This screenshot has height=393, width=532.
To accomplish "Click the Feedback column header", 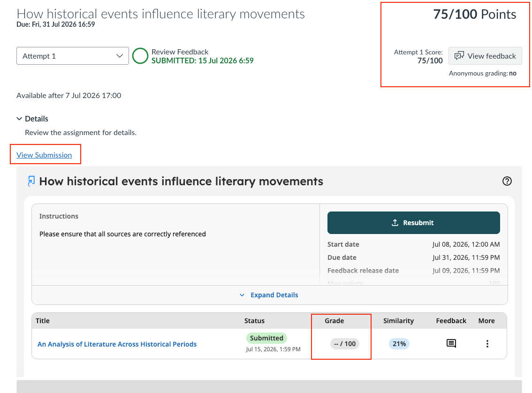I will (x=451, y=321).
